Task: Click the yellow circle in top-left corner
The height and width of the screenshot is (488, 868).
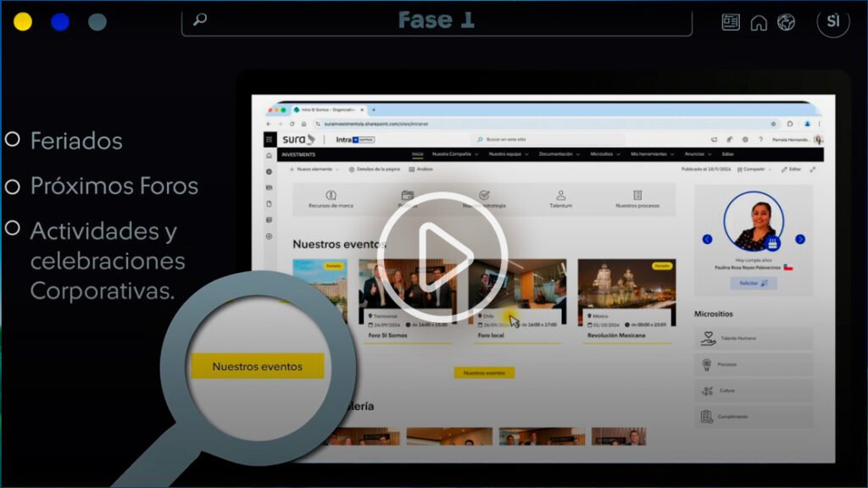Action: 23,22
